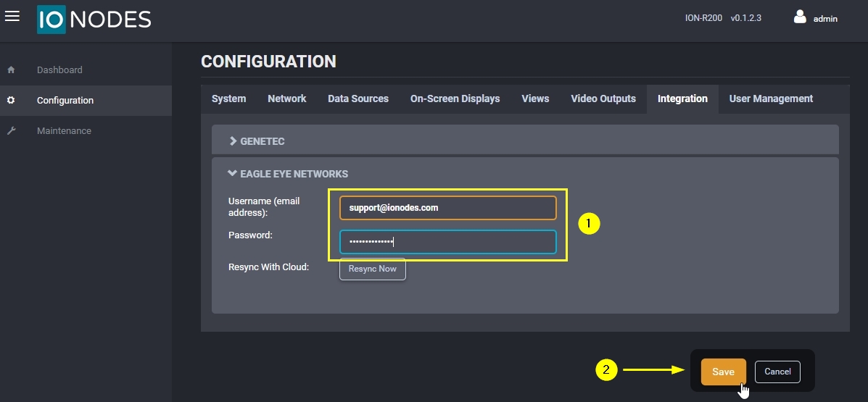
Task: Open the Video Outputs tab
Action: [x=603, y=99]
